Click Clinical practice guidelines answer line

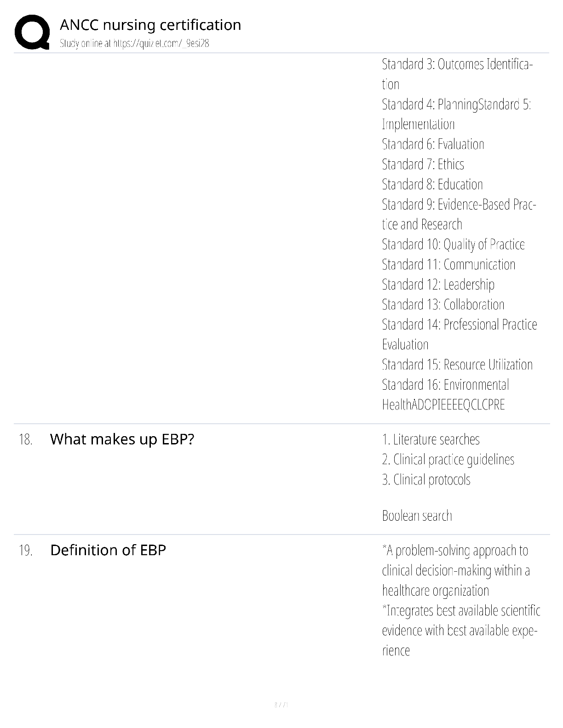(448, 460)
